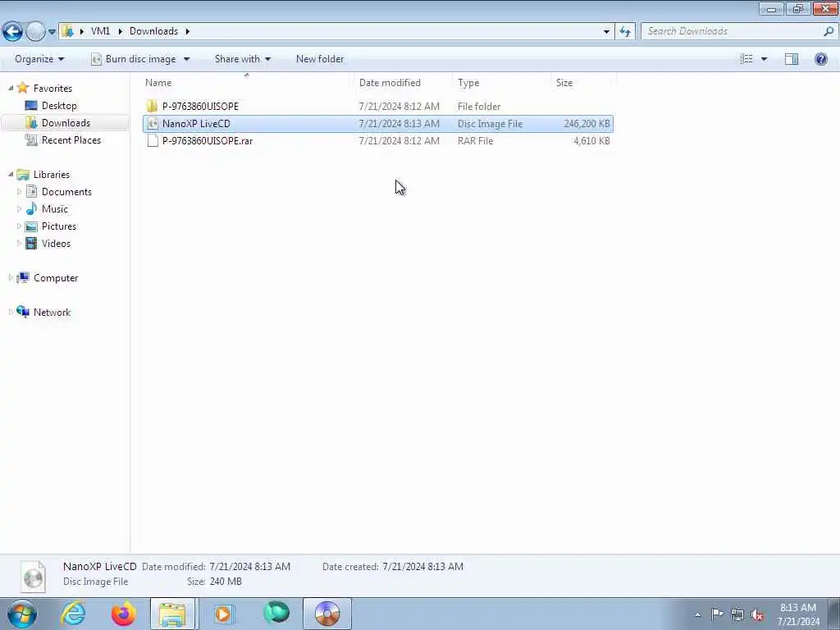Click the P-9763860UISOPE folder name

200,106
